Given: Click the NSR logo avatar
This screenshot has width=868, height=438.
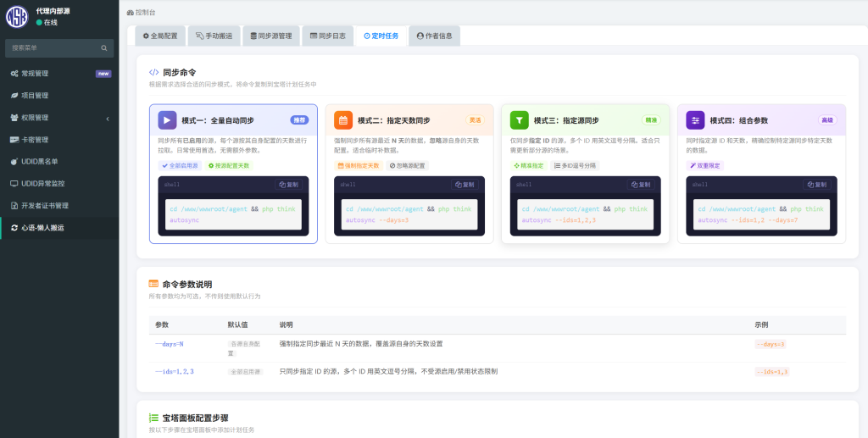Looking at the screenshot, I should (17, 17).
